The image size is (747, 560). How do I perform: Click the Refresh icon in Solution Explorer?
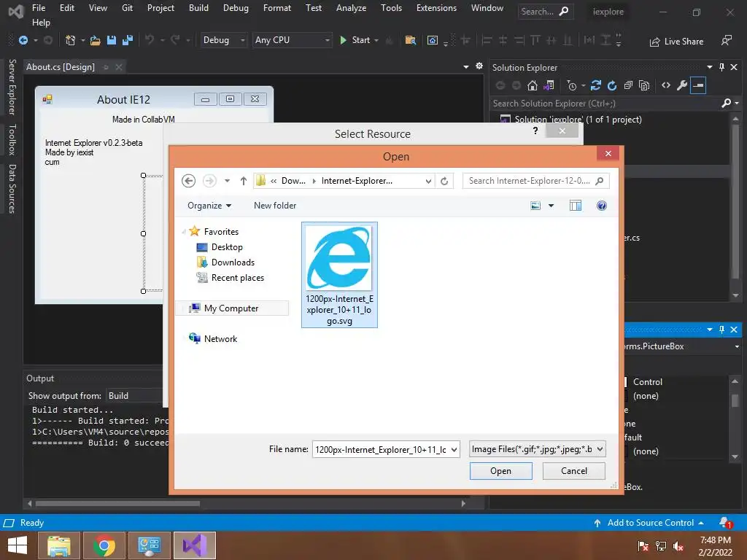pyautogui.click(x=612, y=85)
